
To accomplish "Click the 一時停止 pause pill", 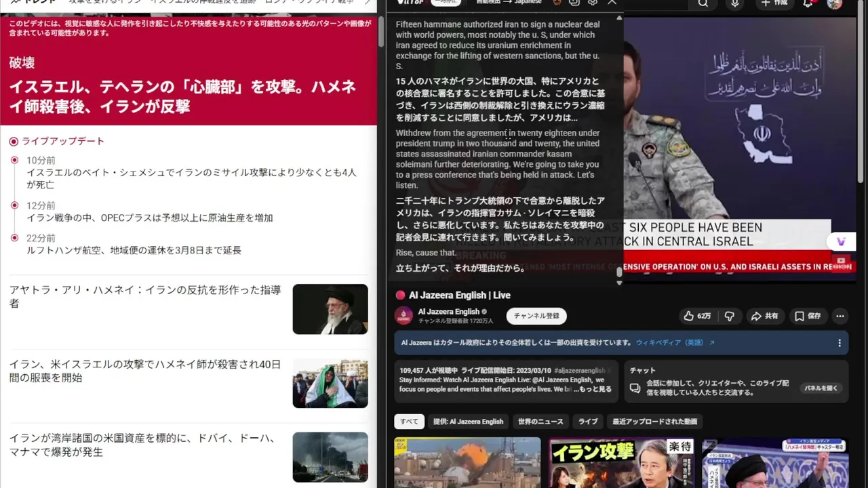I will pos(446,3).
